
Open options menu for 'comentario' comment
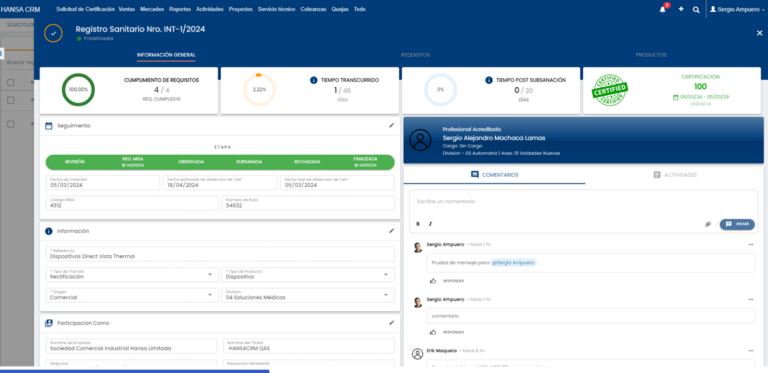[x=751, y=299]
